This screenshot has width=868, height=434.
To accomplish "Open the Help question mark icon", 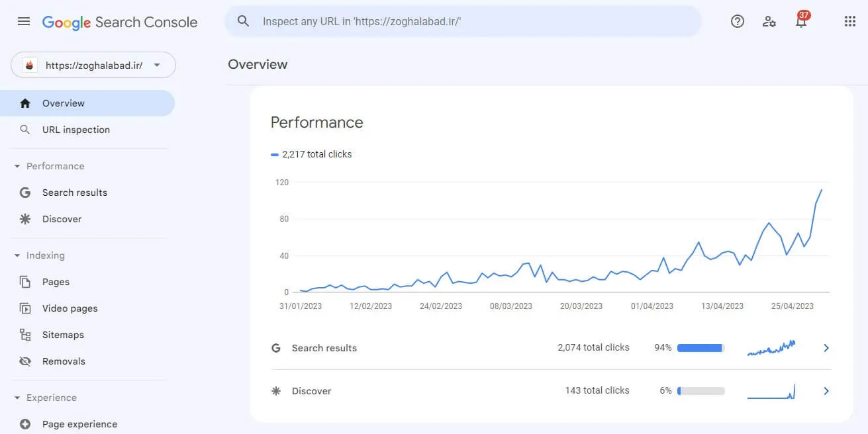I will [738, 21].
